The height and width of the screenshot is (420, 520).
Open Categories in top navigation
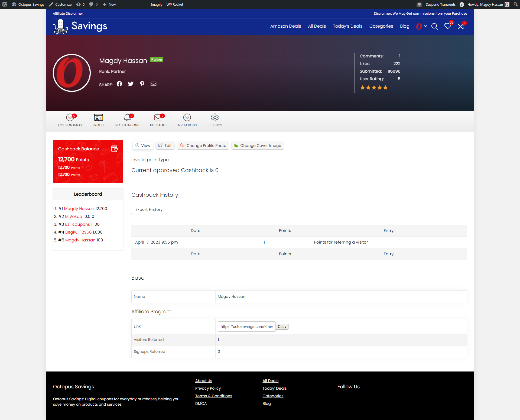381,26
